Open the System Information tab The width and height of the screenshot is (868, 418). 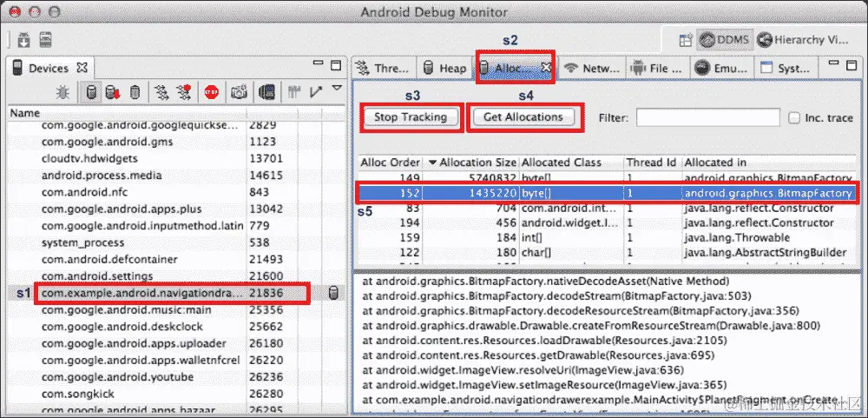pos(786,68)
